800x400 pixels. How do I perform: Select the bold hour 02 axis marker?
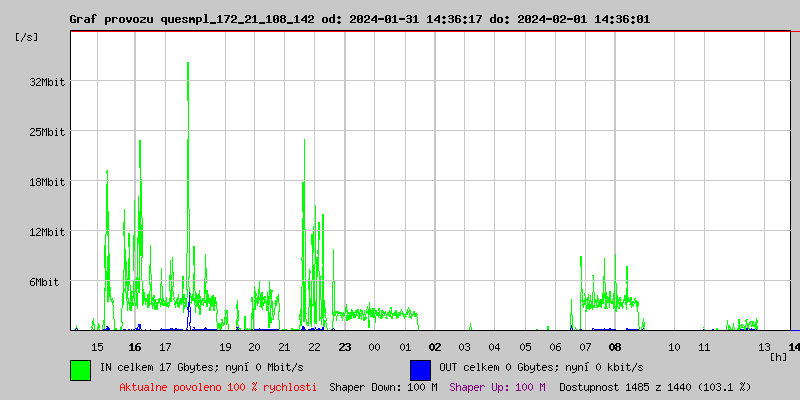tap(434, 347)
